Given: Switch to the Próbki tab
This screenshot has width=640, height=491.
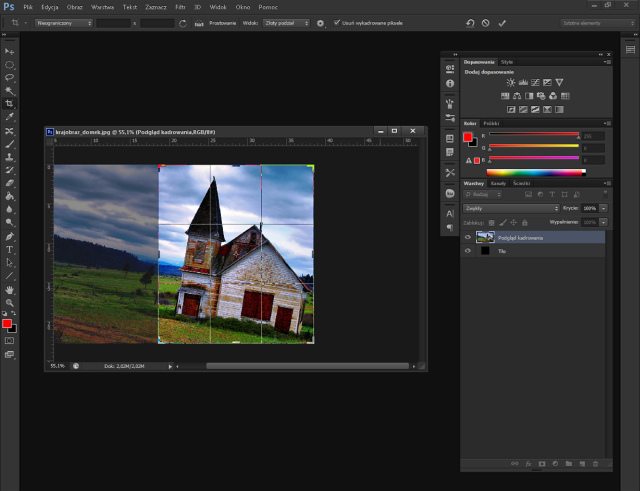Looking at the screenshot, I should (491, 123).
